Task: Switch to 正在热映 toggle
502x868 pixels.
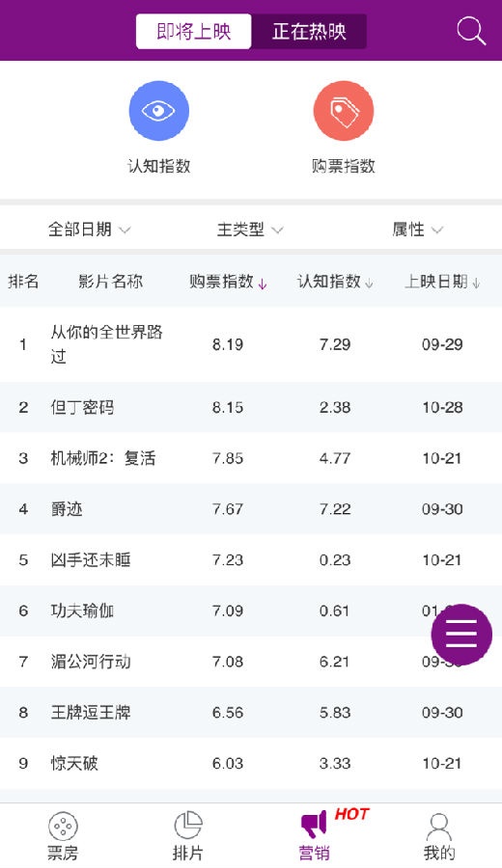Action: pos(309,32)
